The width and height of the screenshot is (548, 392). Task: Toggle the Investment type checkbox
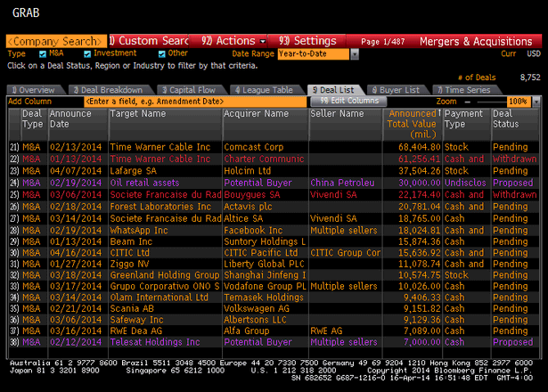[87, 53]
